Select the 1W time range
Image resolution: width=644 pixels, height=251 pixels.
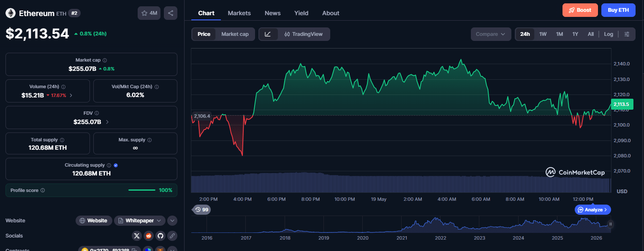tap(543, 34)
